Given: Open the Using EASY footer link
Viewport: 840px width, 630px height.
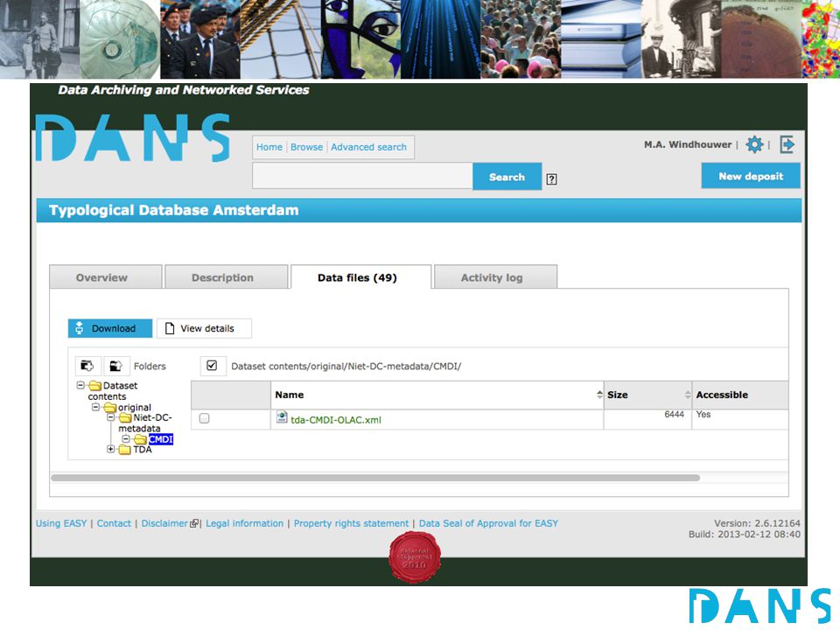Looking at the screenshot, I should (61, 523).
